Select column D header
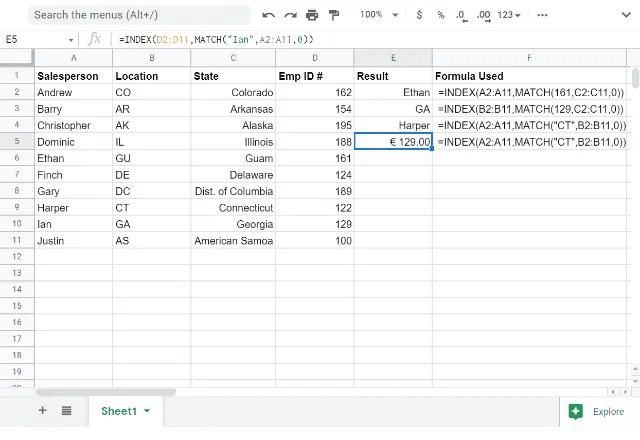Viewport: 640px width, 440px height. (315, 58)
